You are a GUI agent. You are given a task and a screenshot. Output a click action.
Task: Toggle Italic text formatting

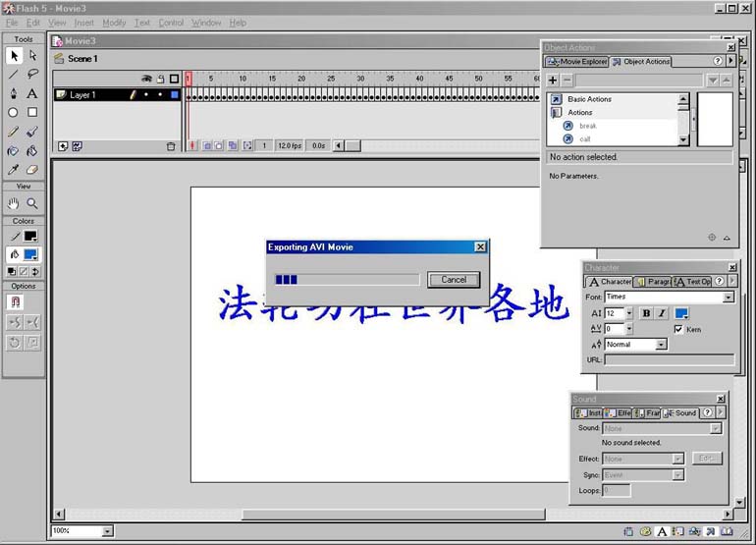661,313
